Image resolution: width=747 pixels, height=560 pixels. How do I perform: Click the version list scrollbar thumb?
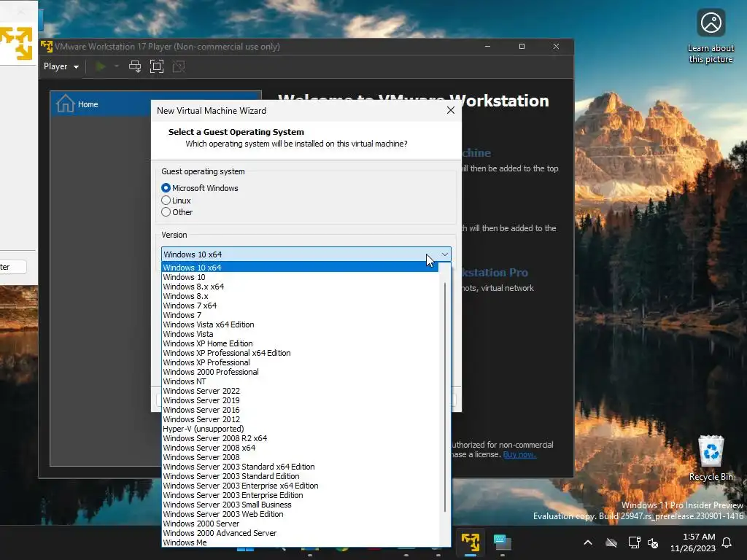[x=445, y=397]
